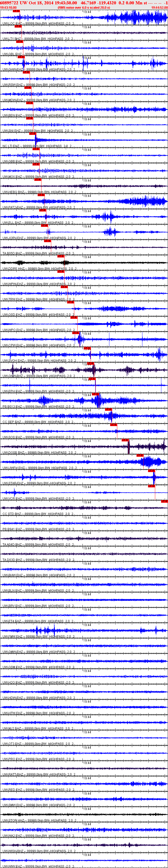
Task: Select the UW ELL EHZ trace label
Action: pyautogui.click(x=38, y=223)
